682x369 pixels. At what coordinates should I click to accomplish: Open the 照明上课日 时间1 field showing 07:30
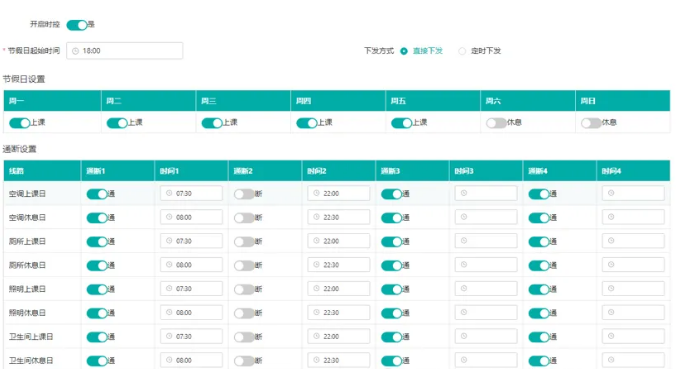pyautogui.click(x=191, y=288)
